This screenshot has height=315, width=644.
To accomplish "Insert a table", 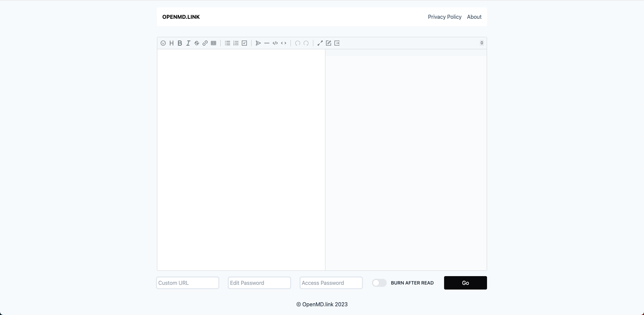I will [213, 43].
